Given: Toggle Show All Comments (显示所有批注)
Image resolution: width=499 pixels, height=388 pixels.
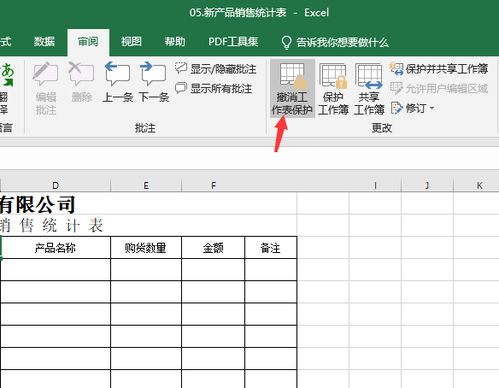Looking at the screenshot, I should pos(214,89).
